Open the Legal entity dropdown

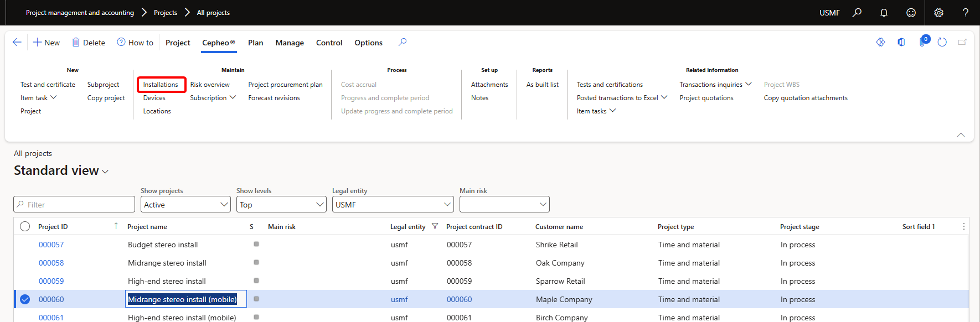[x=393, y=205]
